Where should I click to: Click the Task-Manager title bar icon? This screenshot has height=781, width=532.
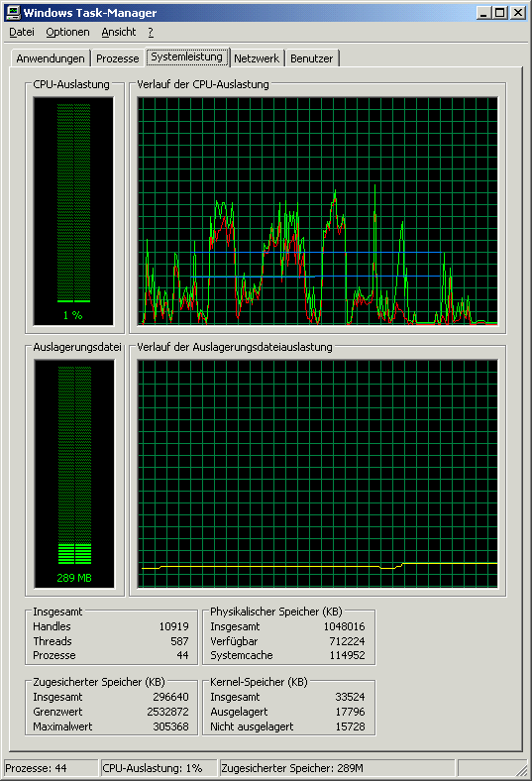tap(13, 13)
